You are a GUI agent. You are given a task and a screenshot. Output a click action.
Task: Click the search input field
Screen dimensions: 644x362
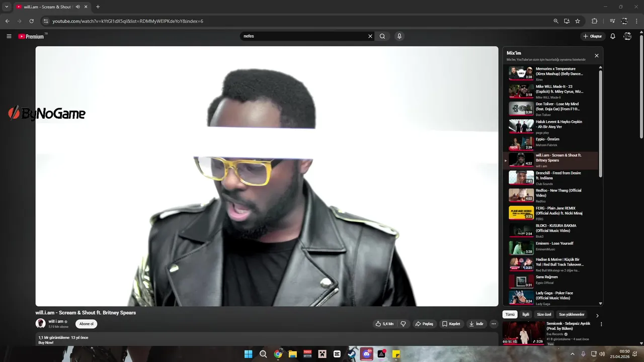[x=303, y=36]
